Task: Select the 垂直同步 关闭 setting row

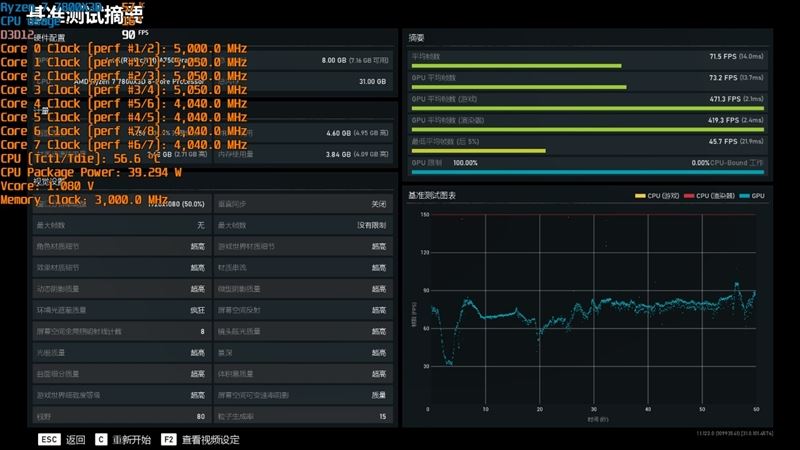Action: (301, 204)
